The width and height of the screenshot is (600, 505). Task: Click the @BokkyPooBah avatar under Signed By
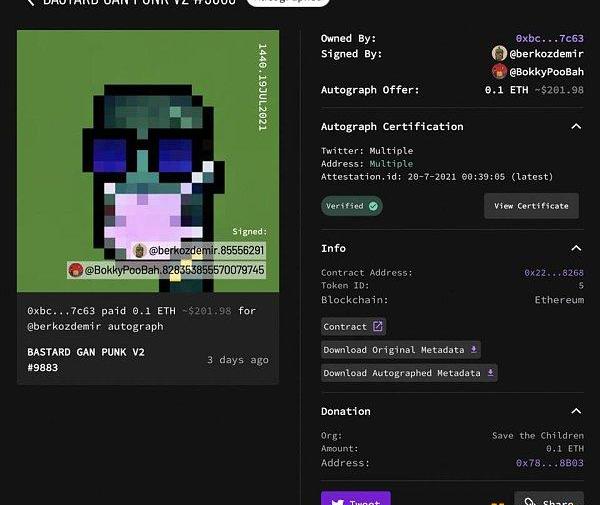tap(499, 71)
